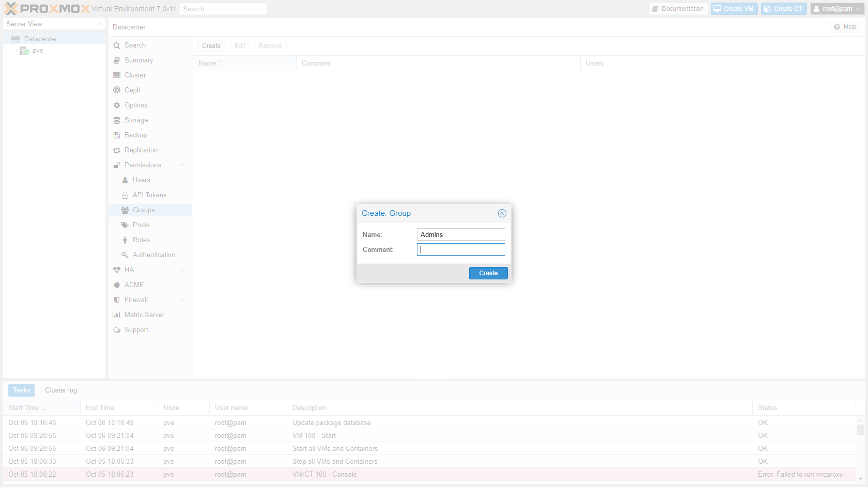Click the Create CT button
Viewport: 868px width, 487px height.
[784, 9]
